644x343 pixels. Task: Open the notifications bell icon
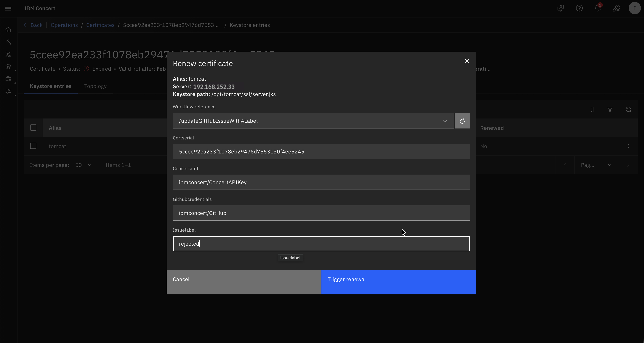(x=597, y=8)
